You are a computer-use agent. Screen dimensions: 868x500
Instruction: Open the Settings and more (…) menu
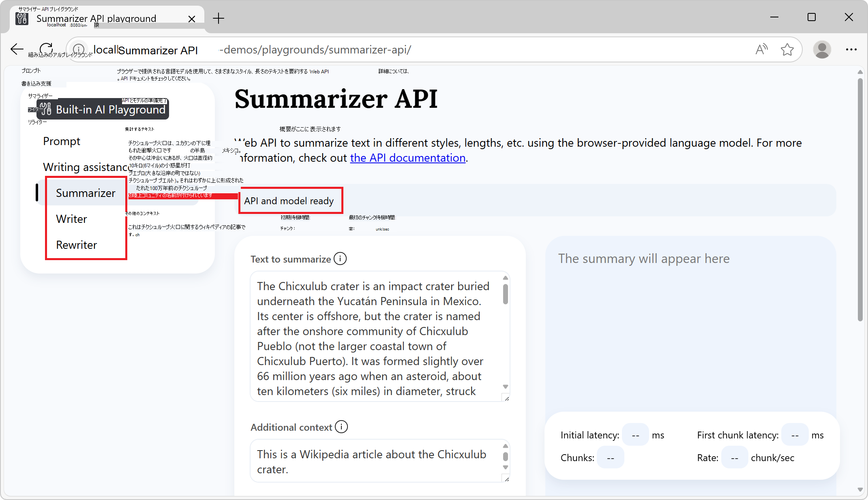[851, 49]
